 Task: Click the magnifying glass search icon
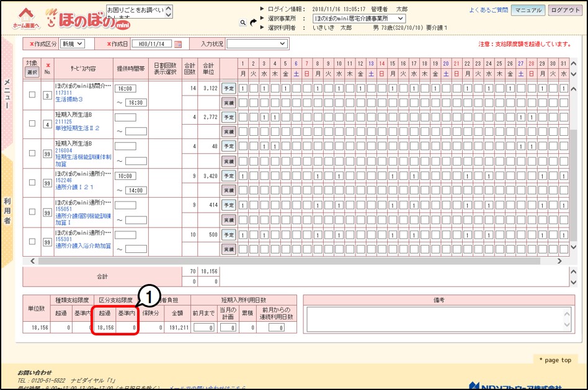243,23
